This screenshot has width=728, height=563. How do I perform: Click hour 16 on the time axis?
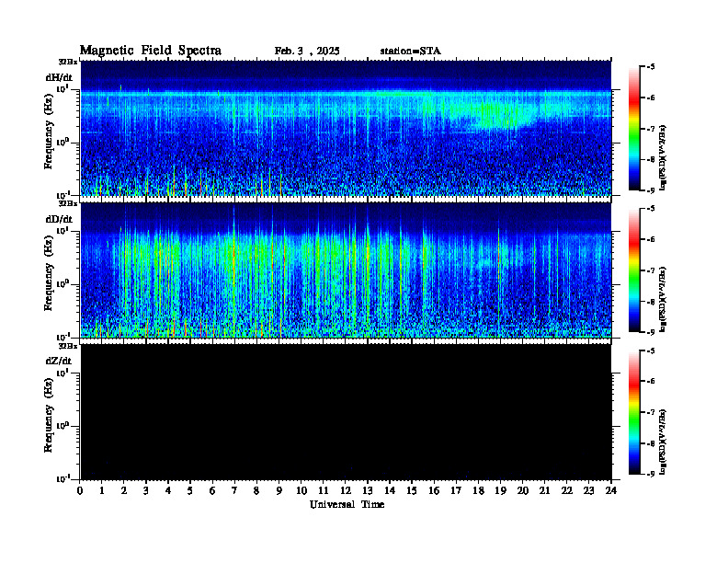434,490
